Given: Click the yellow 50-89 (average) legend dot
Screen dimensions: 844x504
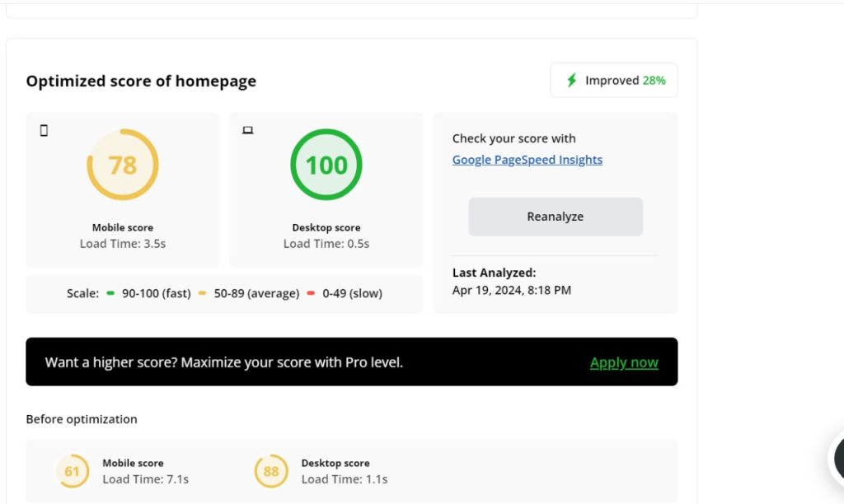Looking at the screenshot, I should click(x=203, y=293).
